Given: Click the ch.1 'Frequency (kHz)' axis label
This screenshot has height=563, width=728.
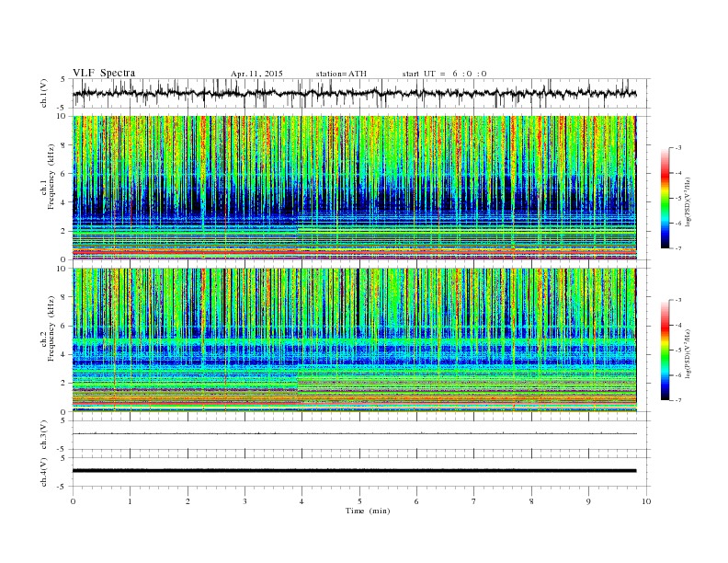Looking at the screenshot, I should click(51, 177).
